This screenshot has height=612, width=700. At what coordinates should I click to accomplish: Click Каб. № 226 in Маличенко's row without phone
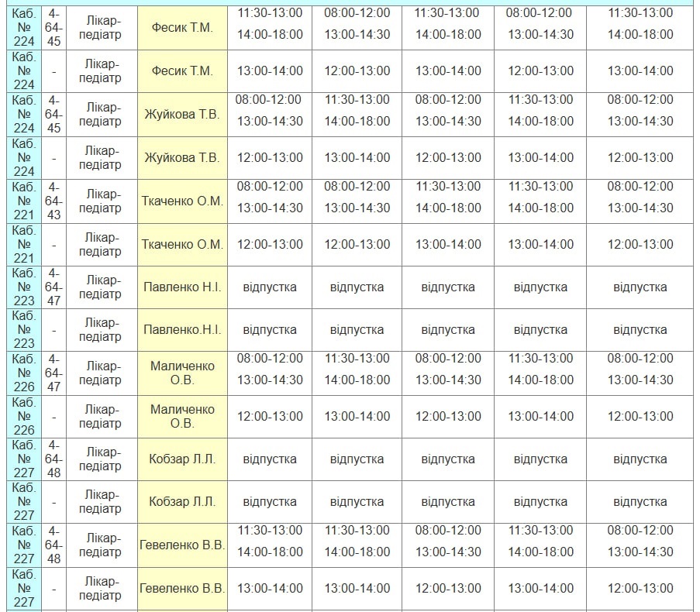24,416
